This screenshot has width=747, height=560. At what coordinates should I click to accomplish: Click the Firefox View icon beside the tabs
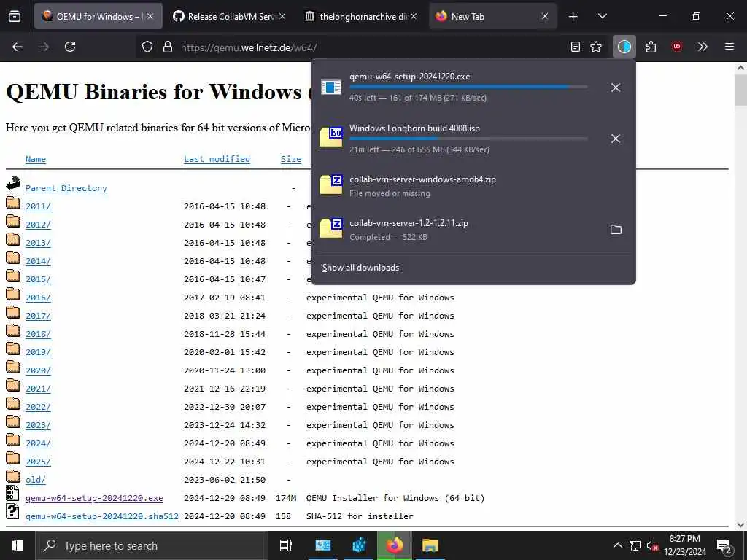pos(15,16)
